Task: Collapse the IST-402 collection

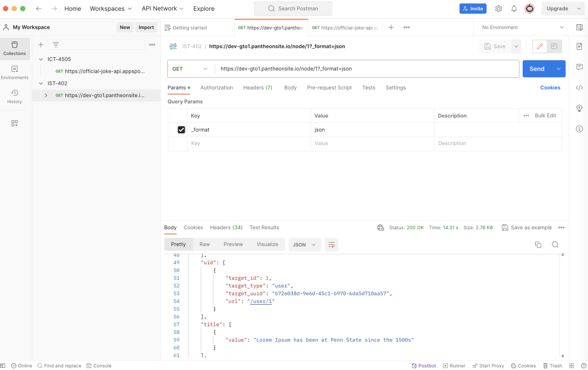Action: pos(41,83)
